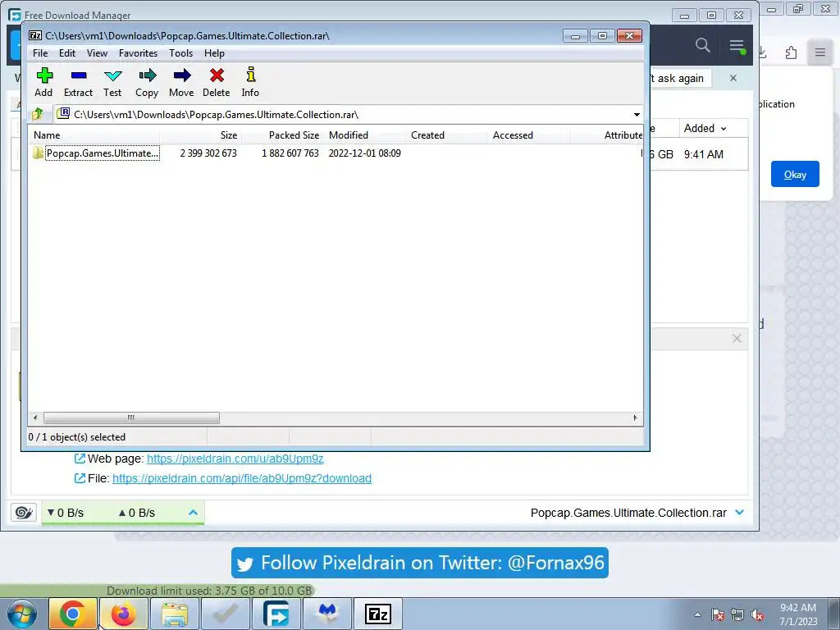
Task: Click the muted volume tray icon
Action: 757,614
